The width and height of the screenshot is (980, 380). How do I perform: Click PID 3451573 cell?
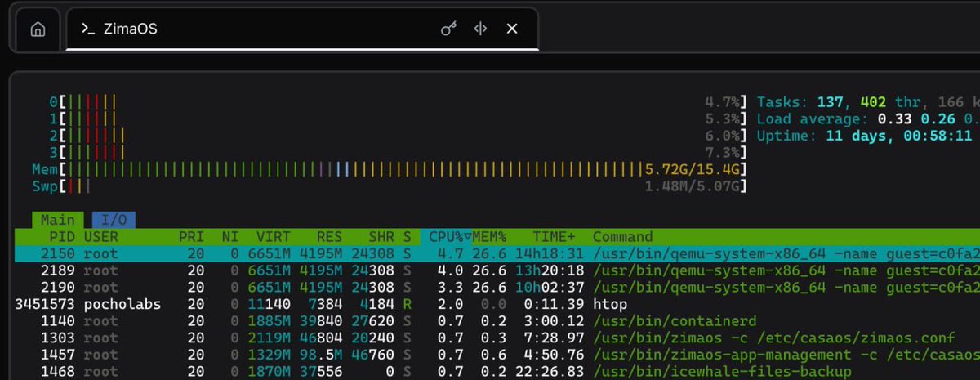point(43,304)
